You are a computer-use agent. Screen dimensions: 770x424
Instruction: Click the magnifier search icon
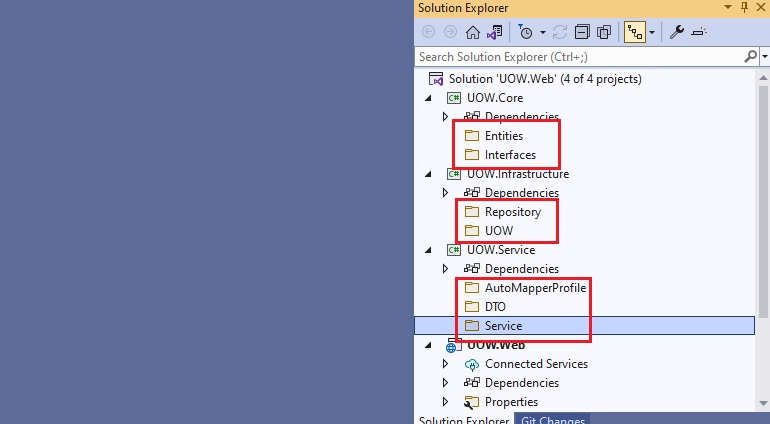(750, 57)
